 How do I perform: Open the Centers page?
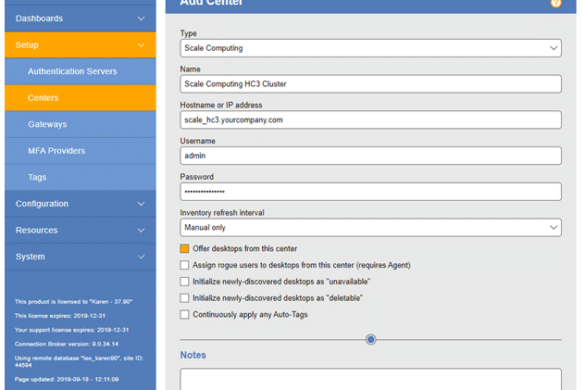(80, 98)
